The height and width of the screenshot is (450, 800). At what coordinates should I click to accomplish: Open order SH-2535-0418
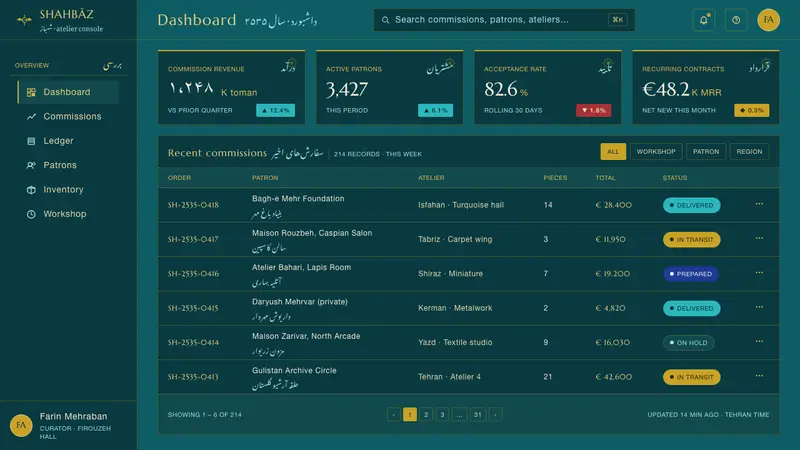tap(193, 205)
